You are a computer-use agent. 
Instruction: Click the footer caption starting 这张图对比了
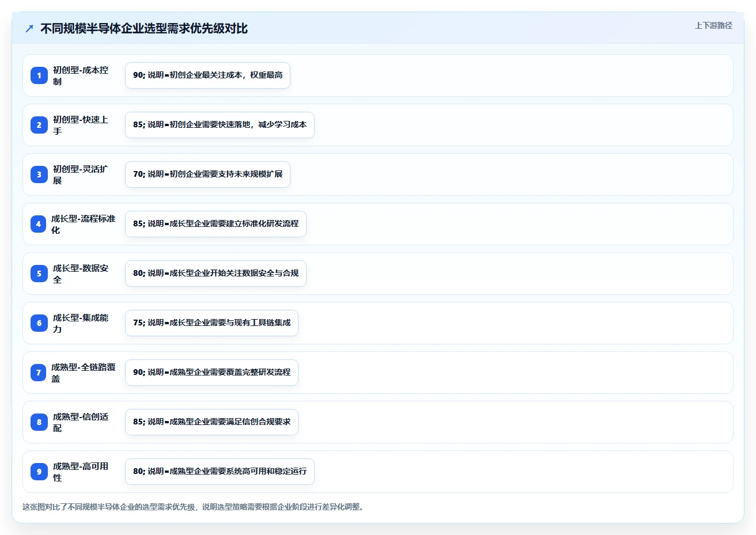click(x=194, y=507)
